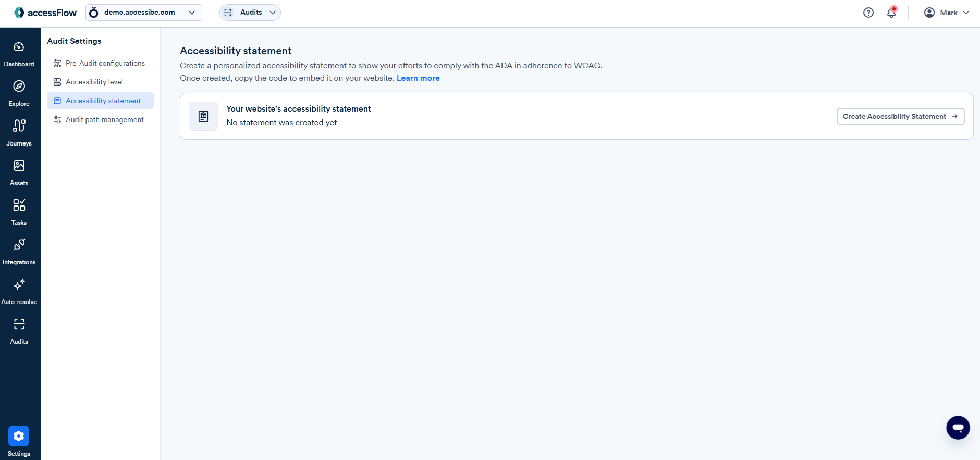Viewport: 980px width, 460px height.
Task: Open the Journeys sidebar icon
Action: [19, 126]
